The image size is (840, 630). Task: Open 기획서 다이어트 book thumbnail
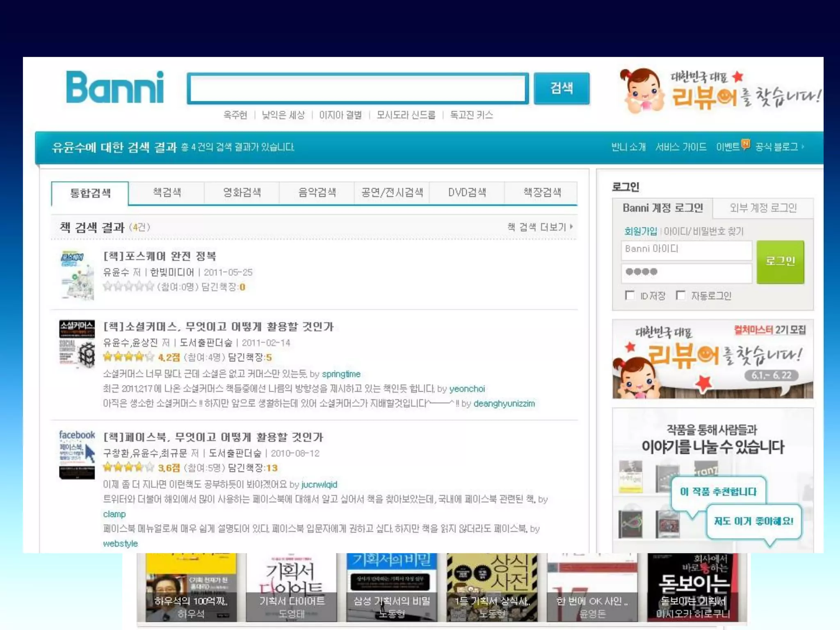(x=292, y=587)
